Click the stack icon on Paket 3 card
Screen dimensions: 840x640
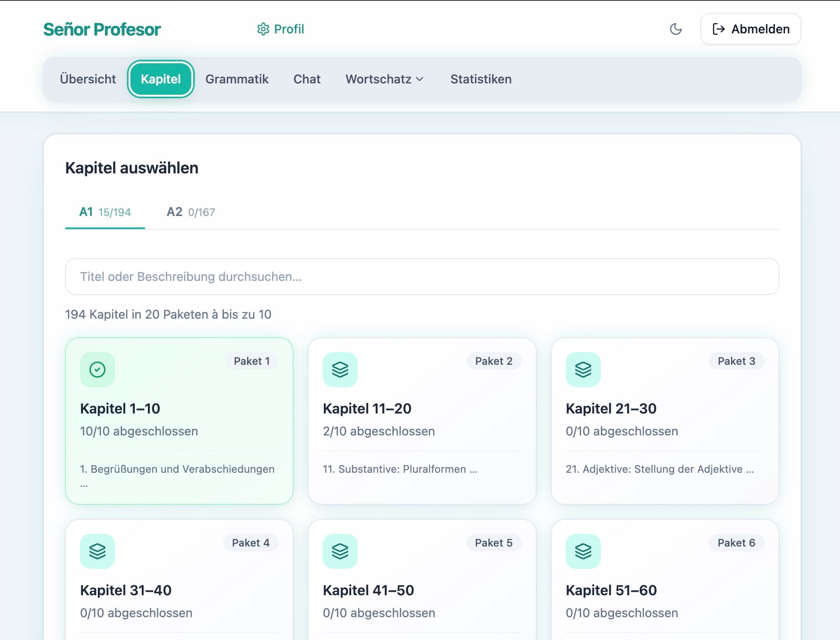click(583, 370)
